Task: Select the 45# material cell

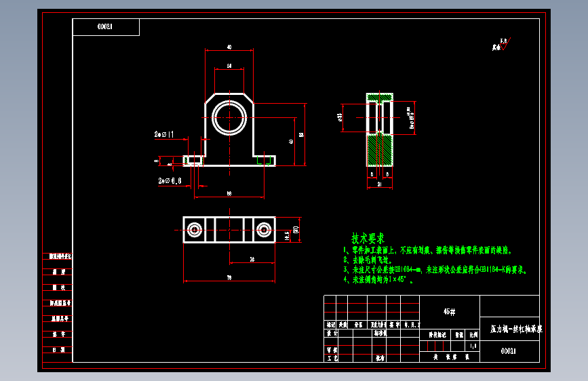Action: click(x=449, y=312)
